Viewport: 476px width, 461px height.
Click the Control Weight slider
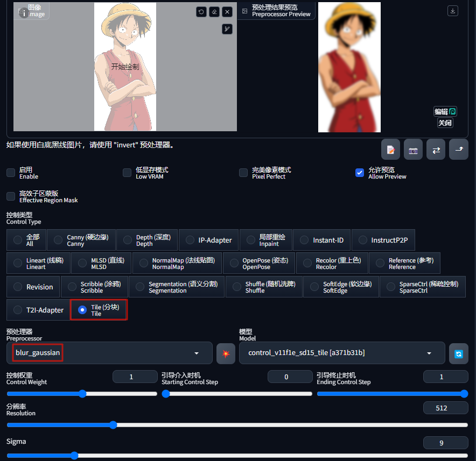pyautogui.click(x=82, y=394)
